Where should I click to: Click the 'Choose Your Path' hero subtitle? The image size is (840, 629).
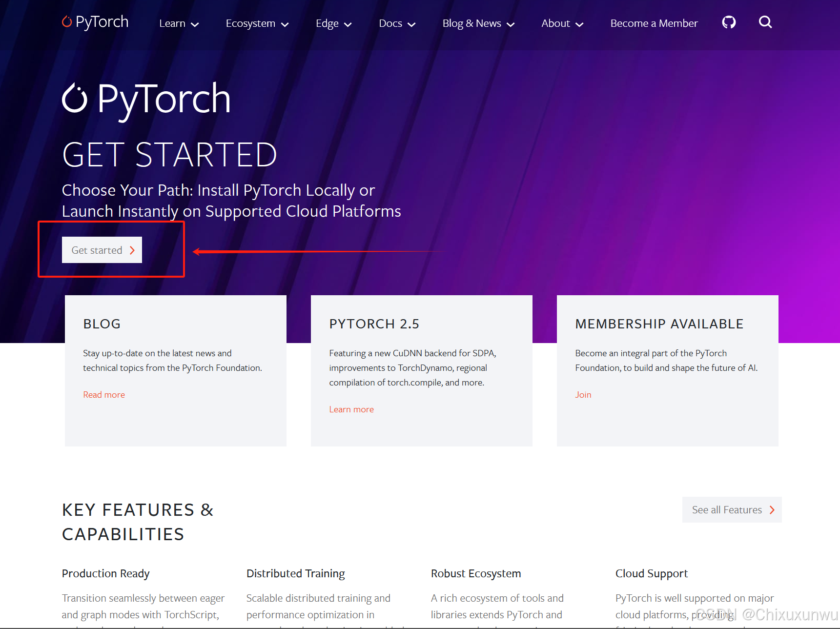pyautogui.click(x=231, y=201)
